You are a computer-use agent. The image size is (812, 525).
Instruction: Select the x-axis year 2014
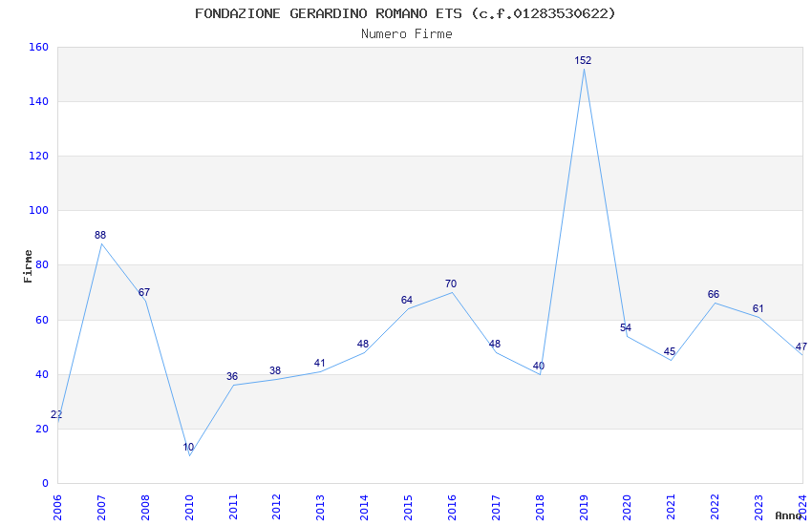coord(364,507)
